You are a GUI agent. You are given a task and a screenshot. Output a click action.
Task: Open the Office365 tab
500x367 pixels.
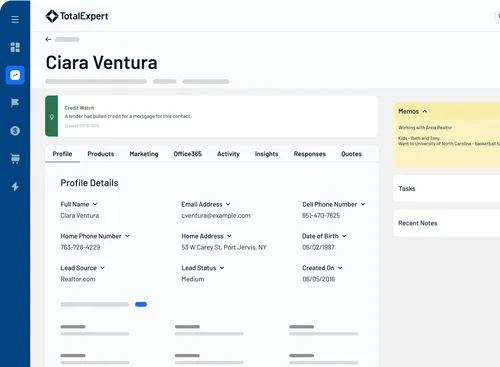point(187,154)
